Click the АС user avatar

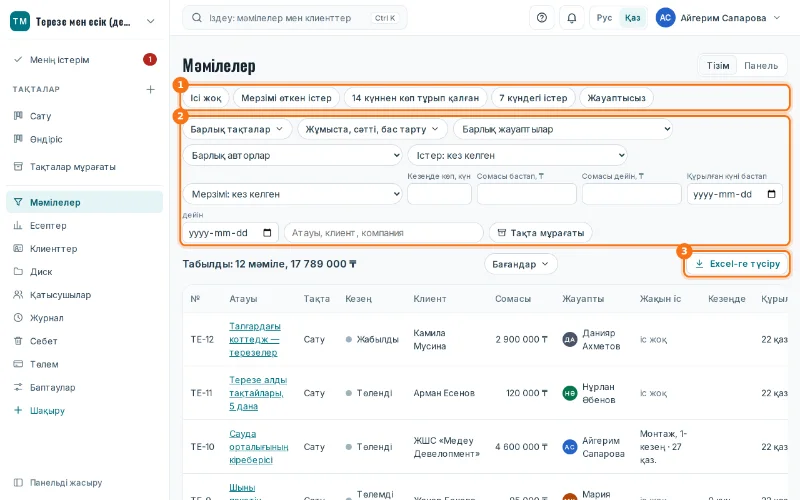tap(665, 18)
